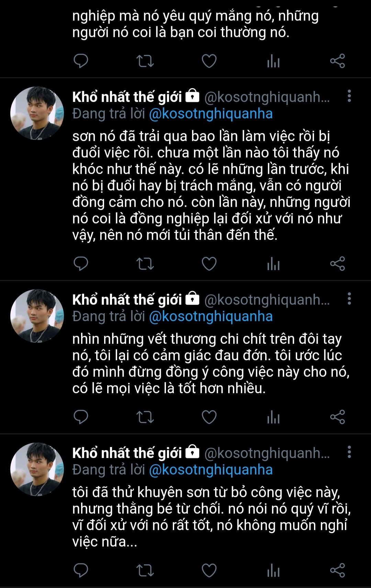Tap the "Khổ nhất thế giới" name on the last tweet

click(x=127, y=453)
